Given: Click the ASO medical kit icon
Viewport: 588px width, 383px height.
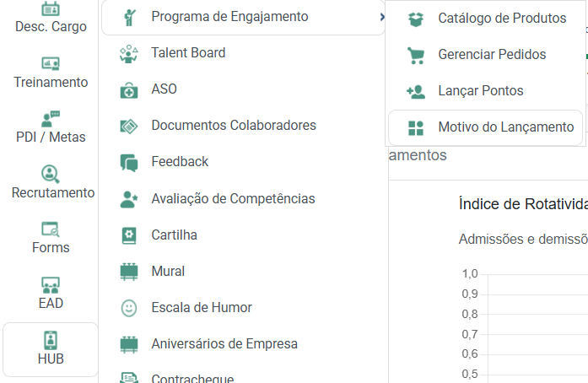Looking at the screenshot, I should click(129, 89).
